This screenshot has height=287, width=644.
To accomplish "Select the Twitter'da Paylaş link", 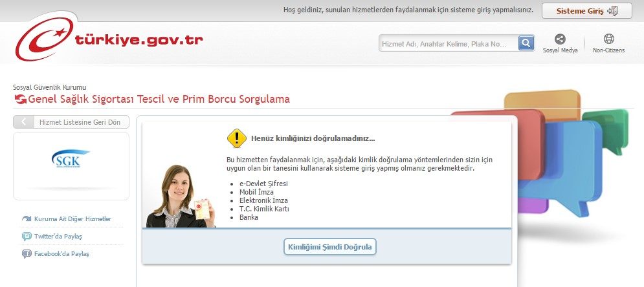I will (x=58, y=237).
